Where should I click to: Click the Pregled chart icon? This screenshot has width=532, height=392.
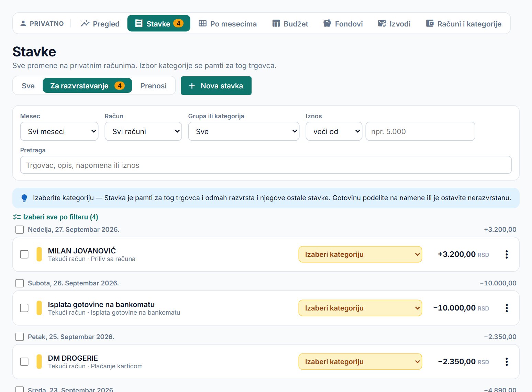coord(85,23)
